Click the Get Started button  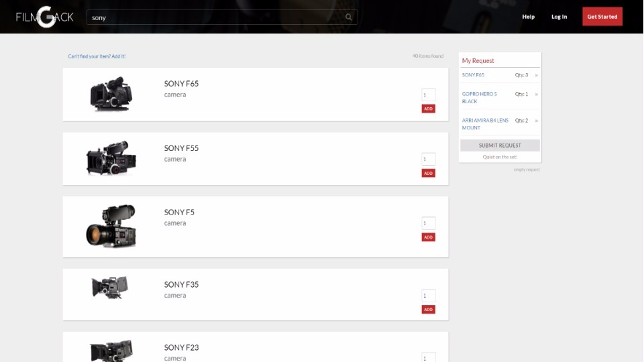coord(602,16)
